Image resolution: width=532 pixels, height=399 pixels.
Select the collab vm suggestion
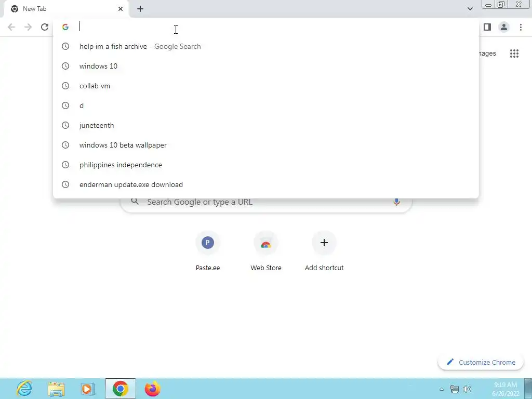click(x=266, y=86)
